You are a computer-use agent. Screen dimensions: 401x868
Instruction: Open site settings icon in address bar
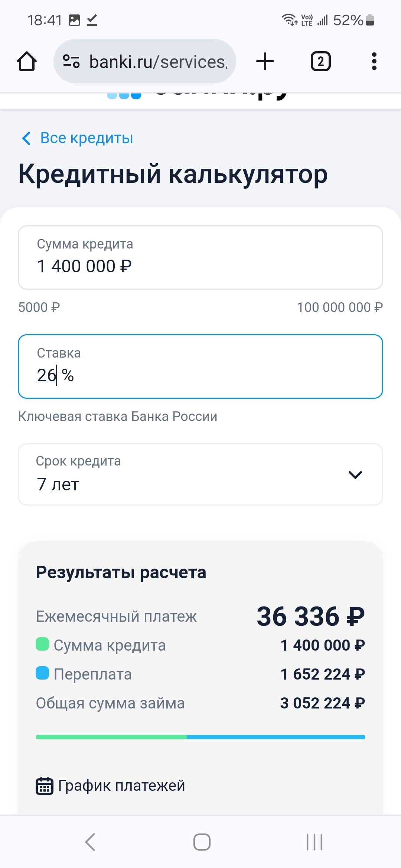point(71,61)
